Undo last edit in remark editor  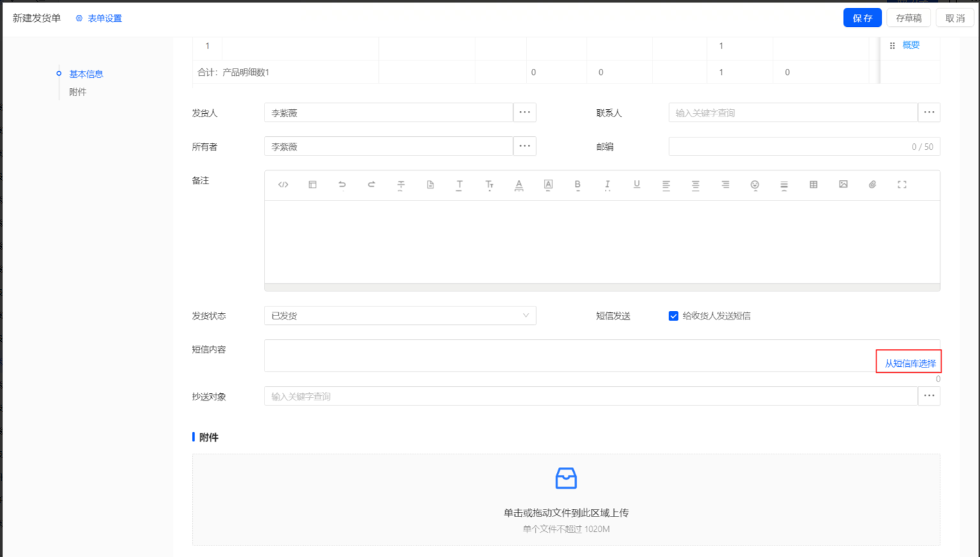tap(342, 184)
